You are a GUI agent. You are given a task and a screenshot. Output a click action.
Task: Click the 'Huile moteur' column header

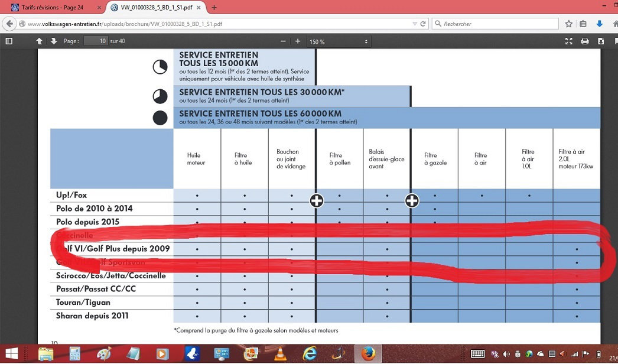pyautogui.click(x=196, y=159)
